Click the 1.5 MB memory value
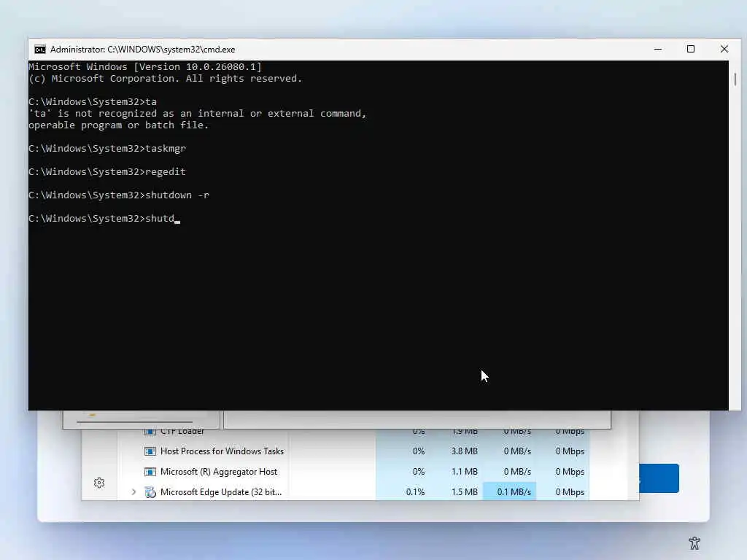This screenshot has width=747, height=560. pyautogui.click(x=464, y=492)
